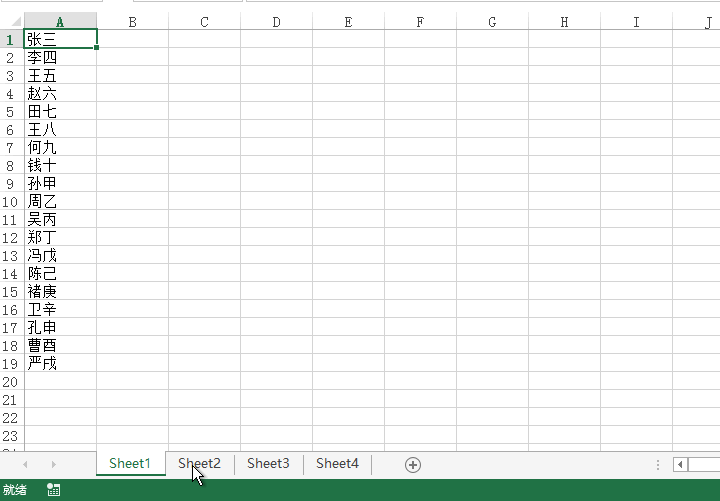Click cell containing 冯戊
This screenshot has height=501, width=720.
pos(60,255)
